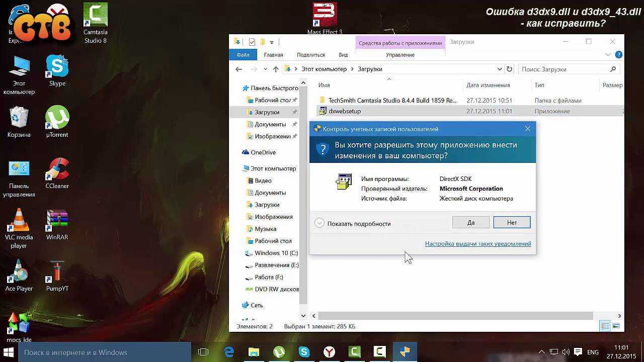Open the UAC shield taskbar icon
The width and height of the screenshot is (644, 362).
[x=405, y=352]
